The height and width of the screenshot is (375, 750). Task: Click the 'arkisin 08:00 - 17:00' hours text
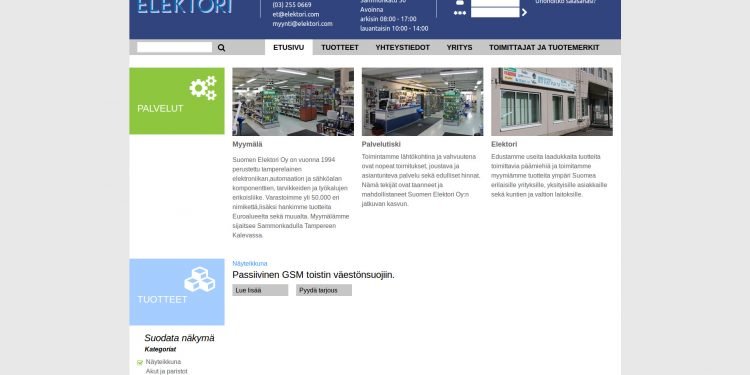388,19
